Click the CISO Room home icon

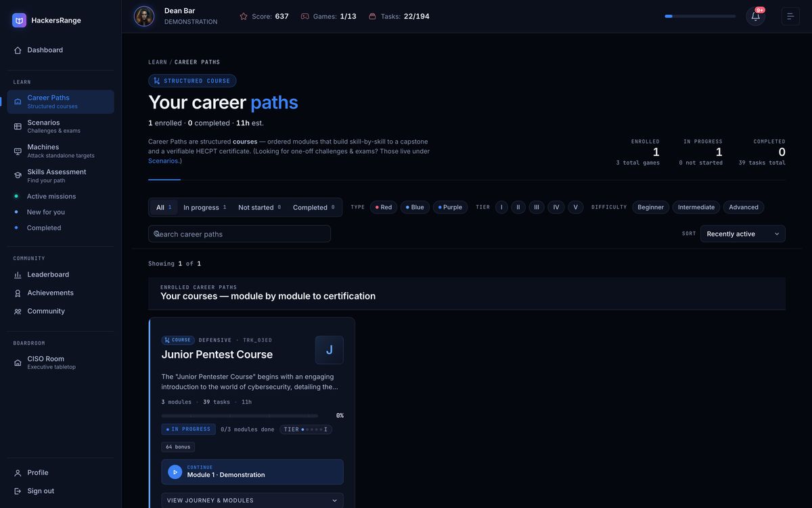(18, 362)
